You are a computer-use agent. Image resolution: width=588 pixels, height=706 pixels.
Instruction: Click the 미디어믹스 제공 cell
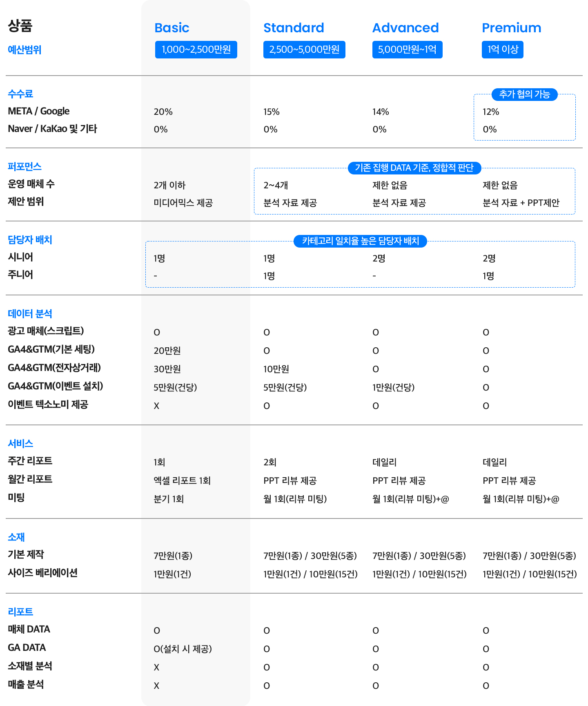pyautogui.click(x=183, y=203)
